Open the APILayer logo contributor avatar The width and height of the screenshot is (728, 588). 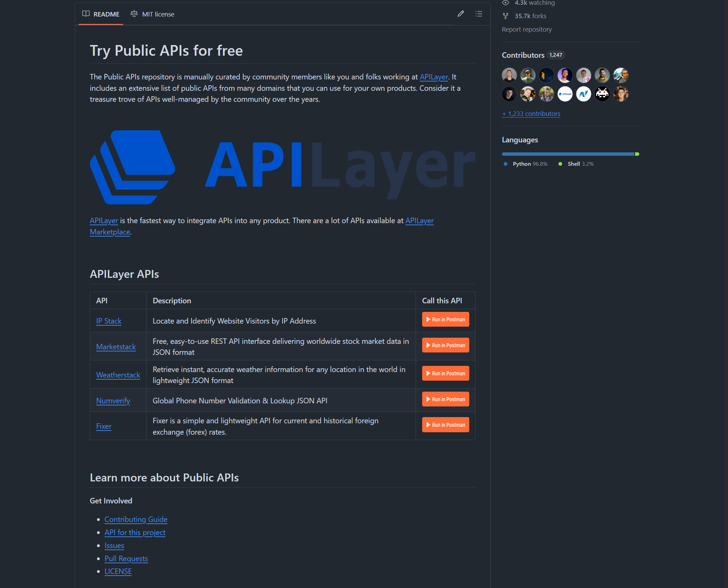[565, 94]
